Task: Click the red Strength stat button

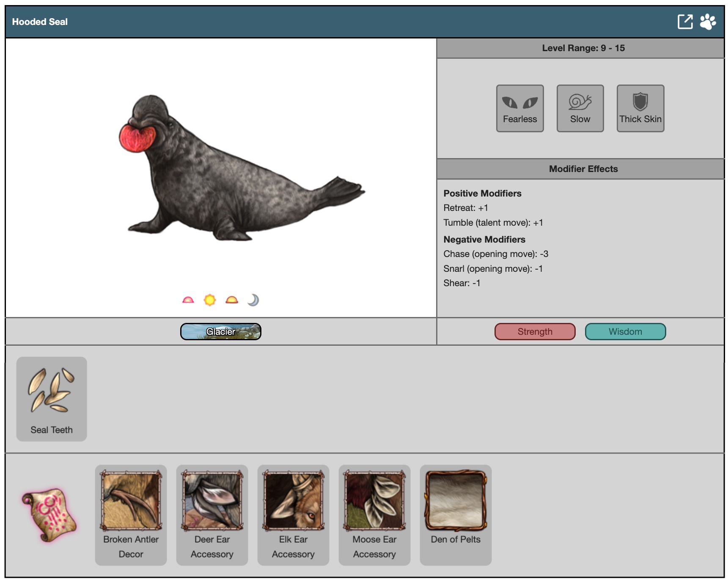Action: [535, 332]
